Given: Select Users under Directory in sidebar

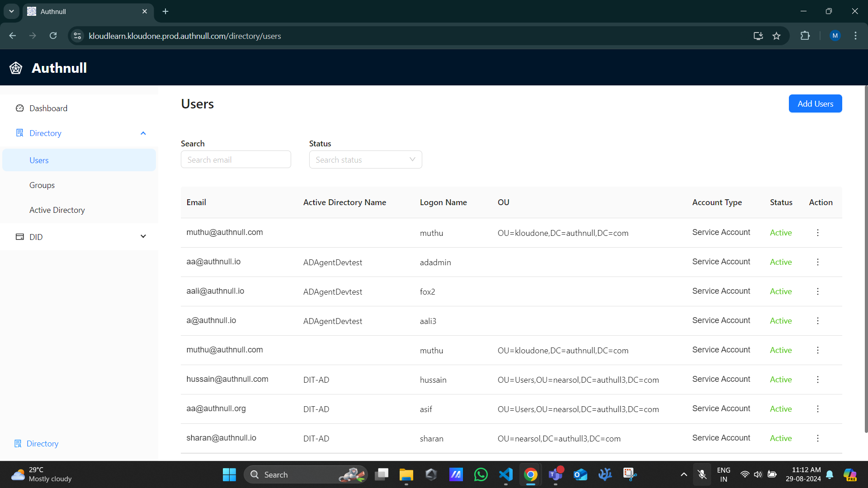Looking at the screenshot, I should coord(39,160).
